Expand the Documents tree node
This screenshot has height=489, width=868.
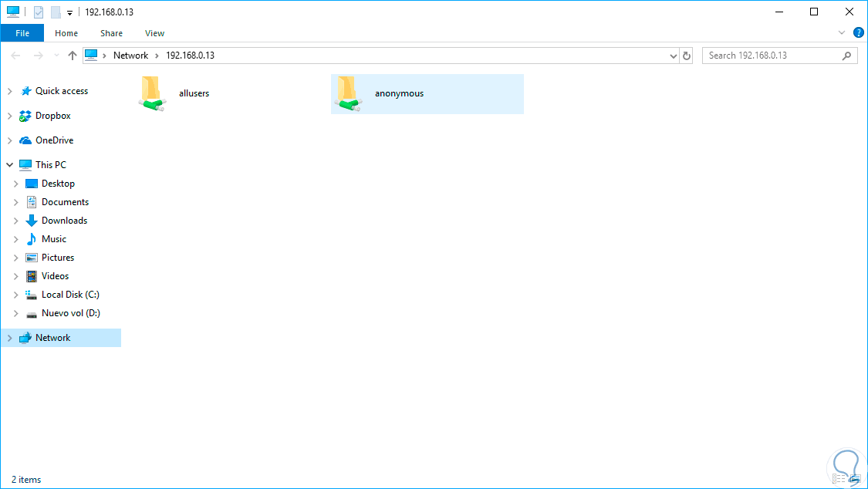tap(15, 202)
